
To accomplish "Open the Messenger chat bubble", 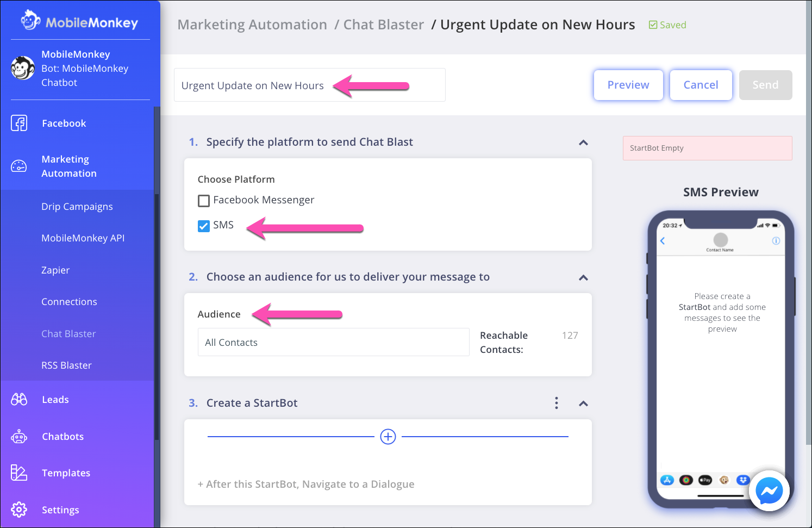I will click(769, 491).
